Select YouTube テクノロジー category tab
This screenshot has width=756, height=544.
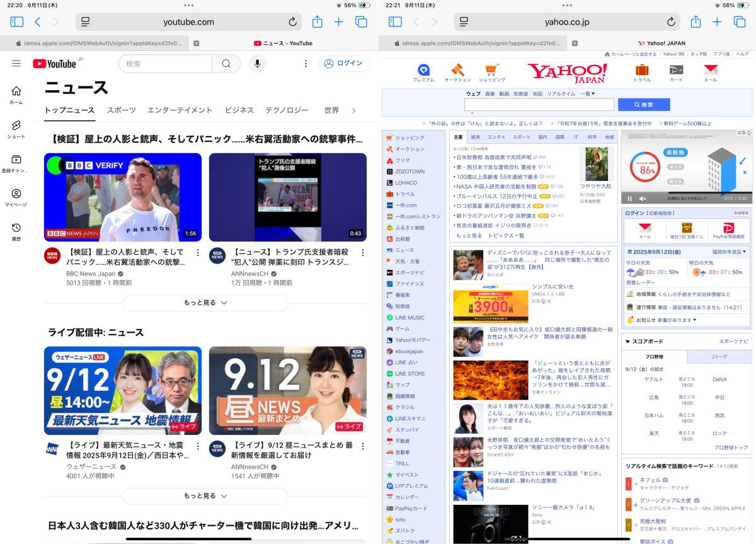tap(287, 110)
